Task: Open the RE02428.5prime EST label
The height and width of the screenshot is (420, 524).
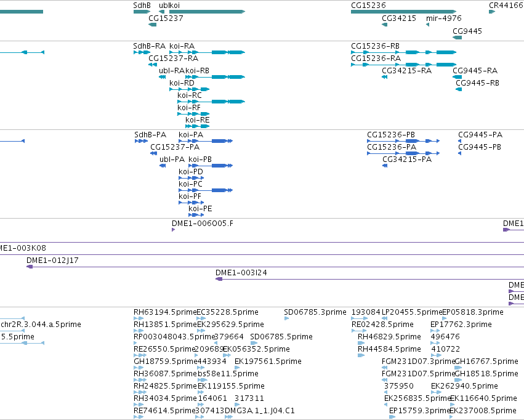Action: [382, 325]
